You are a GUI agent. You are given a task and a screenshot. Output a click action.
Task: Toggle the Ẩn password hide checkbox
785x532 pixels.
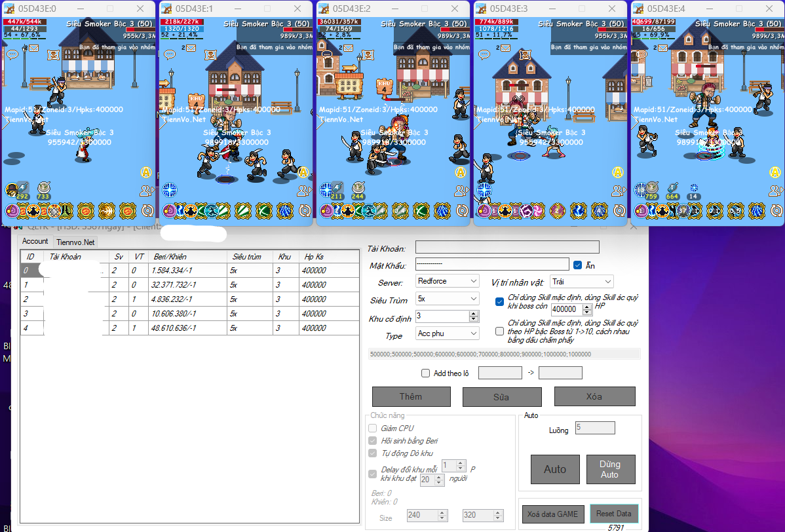(577, 265)
